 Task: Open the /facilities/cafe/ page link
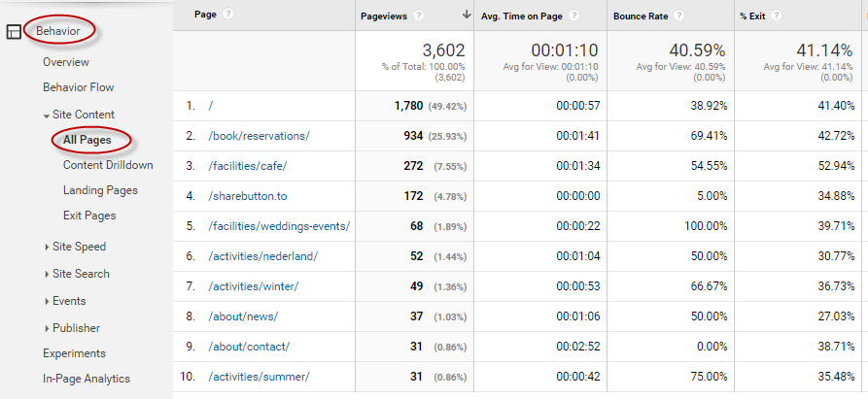click(x=247, y=166)
